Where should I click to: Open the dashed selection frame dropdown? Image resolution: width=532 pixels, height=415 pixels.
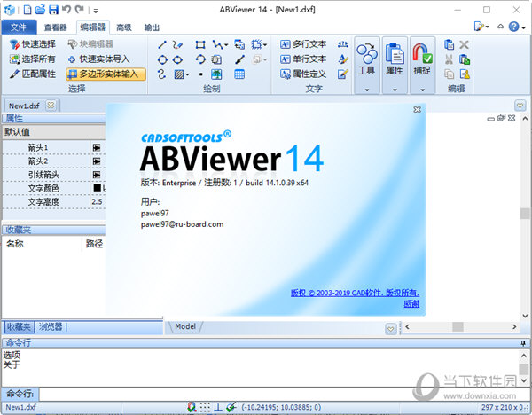point(265,45)
